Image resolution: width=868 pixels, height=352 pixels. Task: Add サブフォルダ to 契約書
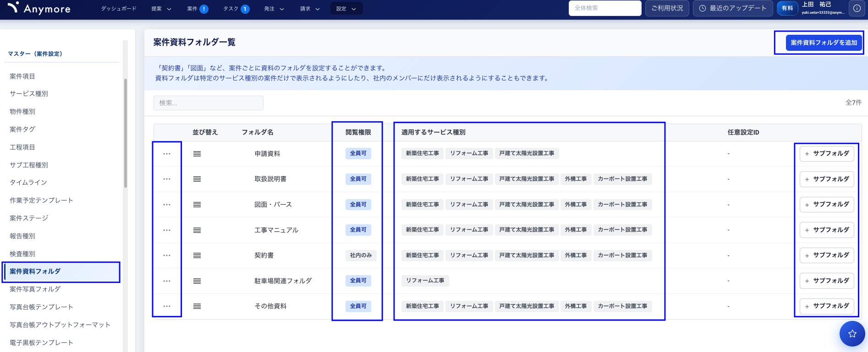(x=827, y=255)
